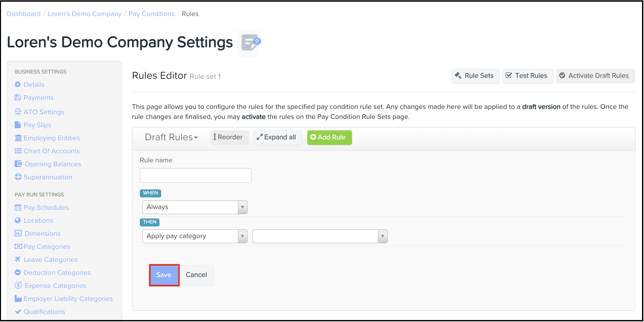Click the Employer Liability Categories chart icon
644x322 pixels.
(x=18, y=299)
